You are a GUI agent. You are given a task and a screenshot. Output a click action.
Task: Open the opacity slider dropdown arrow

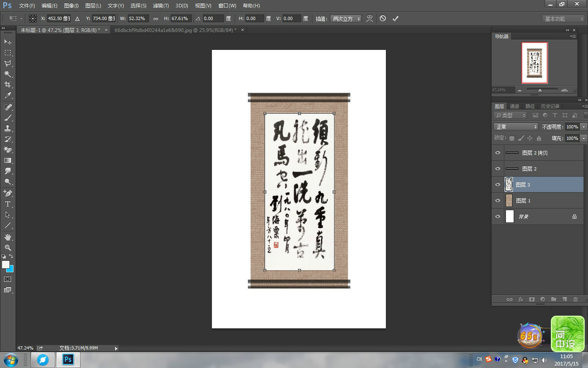pyautogui.click(x=584, y=127)
